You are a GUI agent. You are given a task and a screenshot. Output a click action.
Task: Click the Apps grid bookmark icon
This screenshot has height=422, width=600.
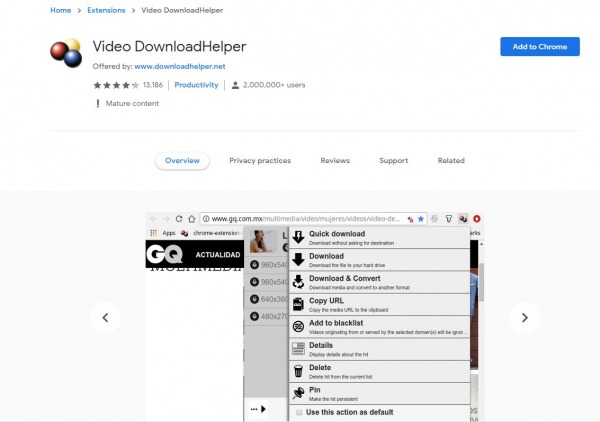[153, 233]
